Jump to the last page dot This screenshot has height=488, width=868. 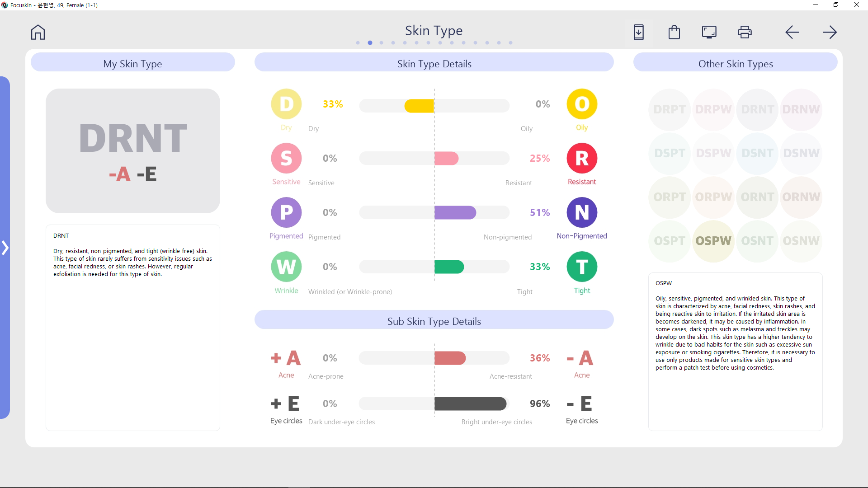point(511,43)
